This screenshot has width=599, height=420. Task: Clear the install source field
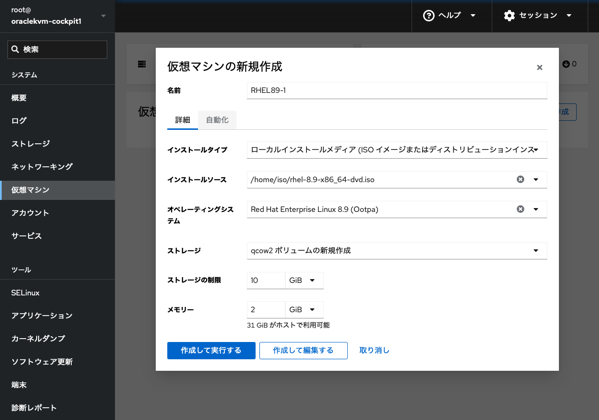coord(520,179)
